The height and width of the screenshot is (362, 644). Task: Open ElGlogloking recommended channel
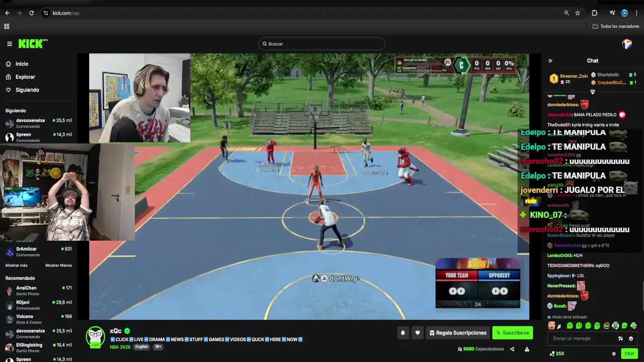38,347
